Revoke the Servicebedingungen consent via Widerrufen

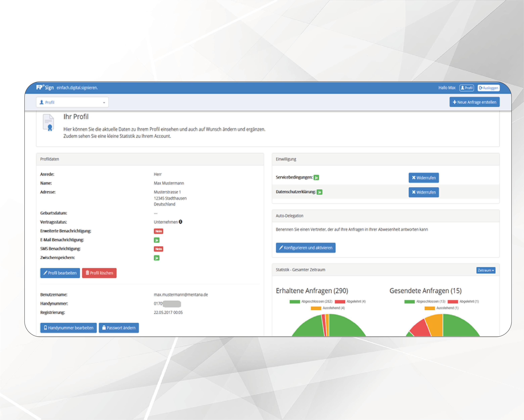tap(424, 178)
